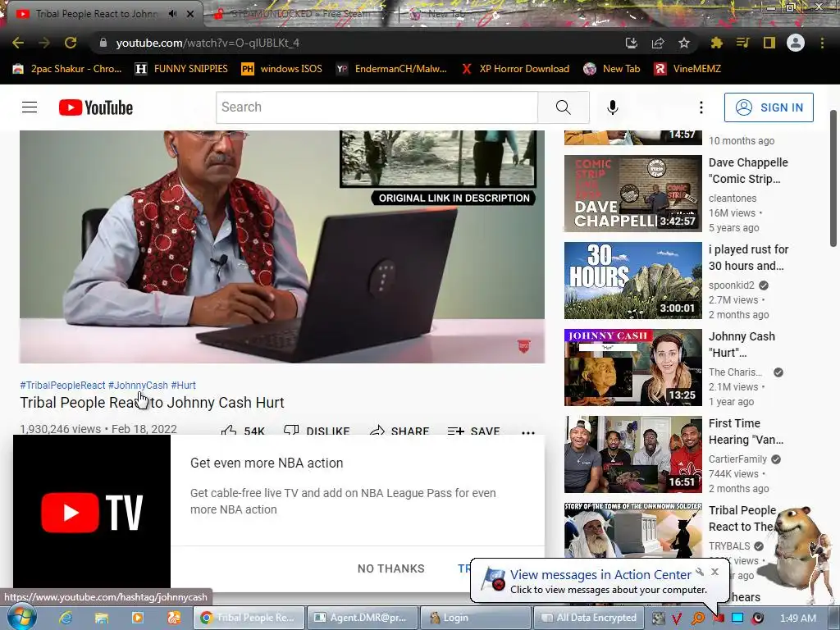Click the cleantones channel name
This screenshot has height=630, width=840.
click(733, 199)
